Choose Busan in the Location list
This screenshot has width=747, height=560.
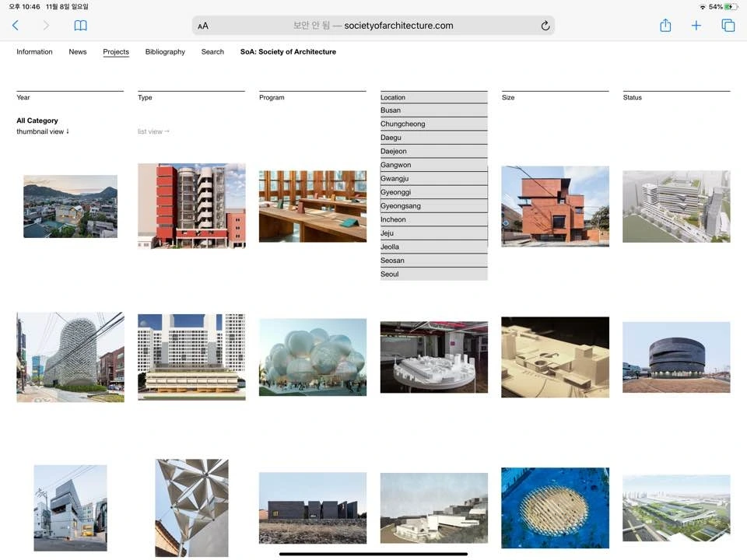(433, 110)
